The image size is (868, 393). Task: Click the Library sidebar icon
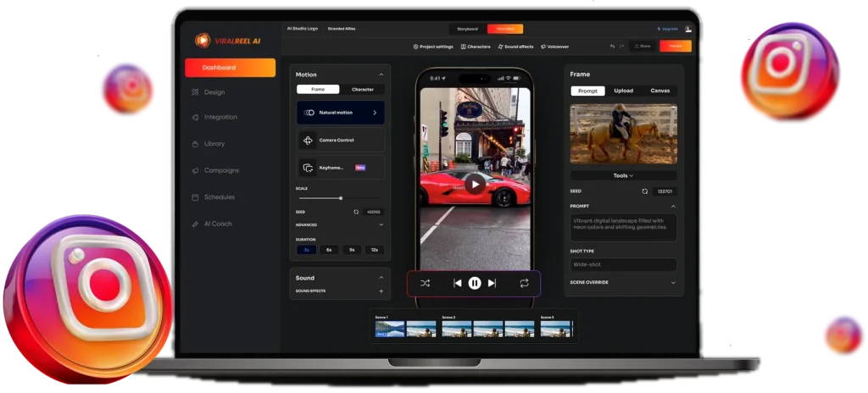[195, 144]
